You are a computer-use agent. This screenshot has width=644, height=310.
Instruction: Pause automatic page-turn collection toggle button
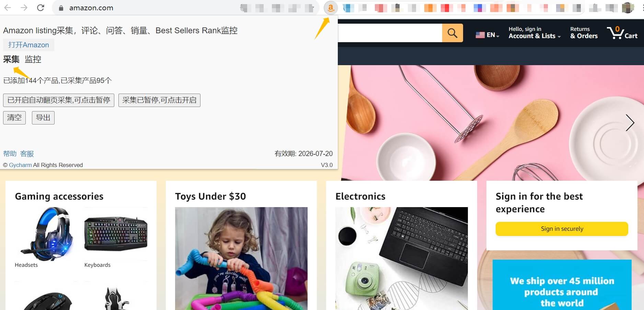59,100
